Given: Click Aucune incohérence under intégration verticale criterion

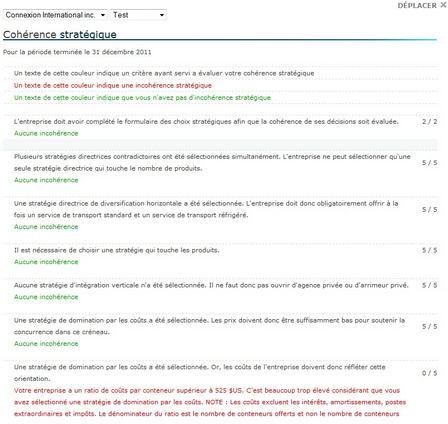Looking at the screenshot, I should 46,297.
